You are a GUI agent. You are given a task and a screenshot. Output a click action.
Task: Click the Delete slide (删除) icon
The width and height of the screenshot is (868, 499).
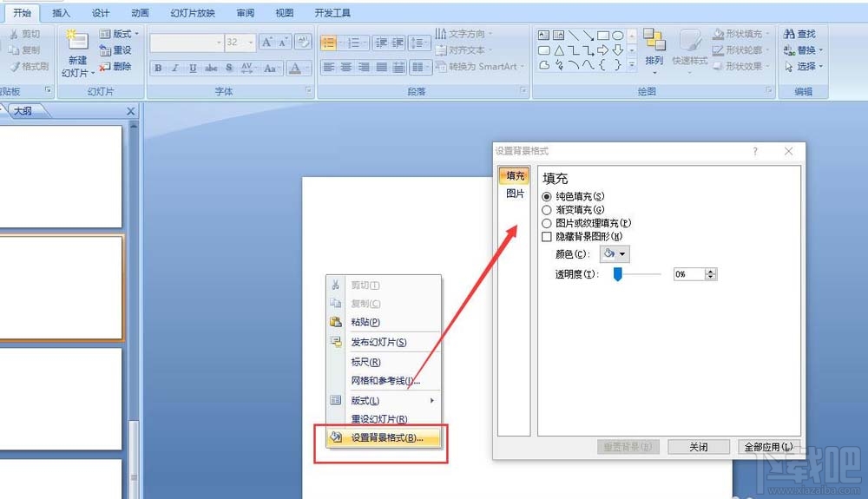point(105,66)
